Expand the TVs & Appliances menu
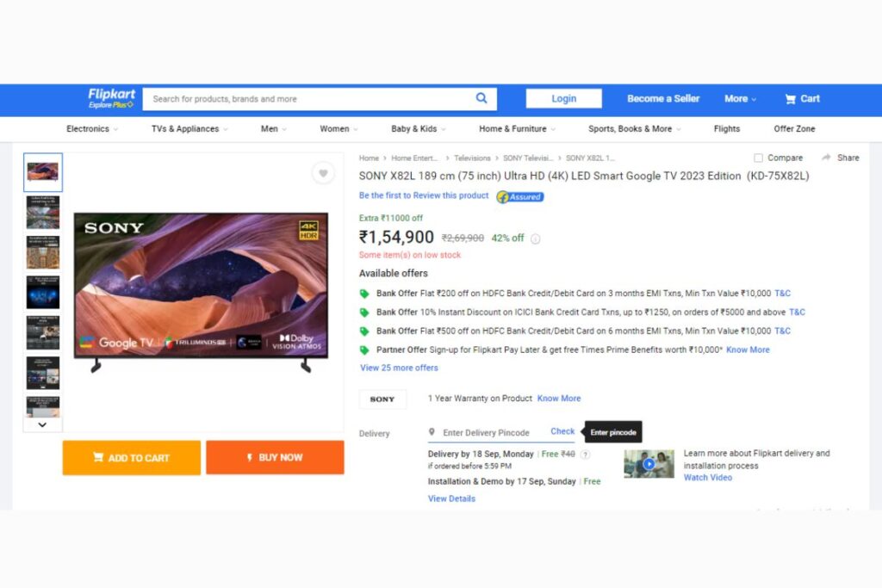Viewport: 882px width, 588px height. (189, 129)
